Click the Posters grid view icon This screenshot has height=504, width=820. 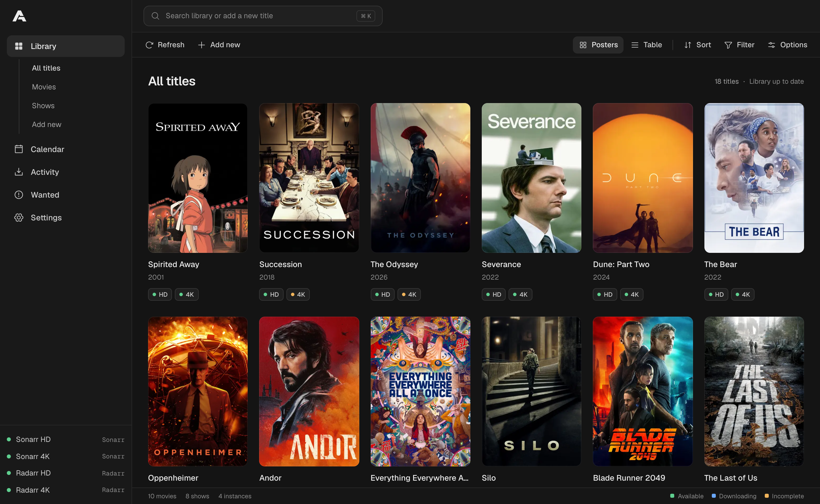click(583, 45)
